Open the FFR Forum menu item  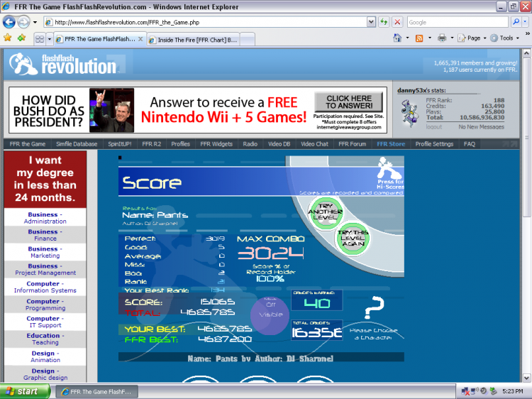tap(352, 144)
